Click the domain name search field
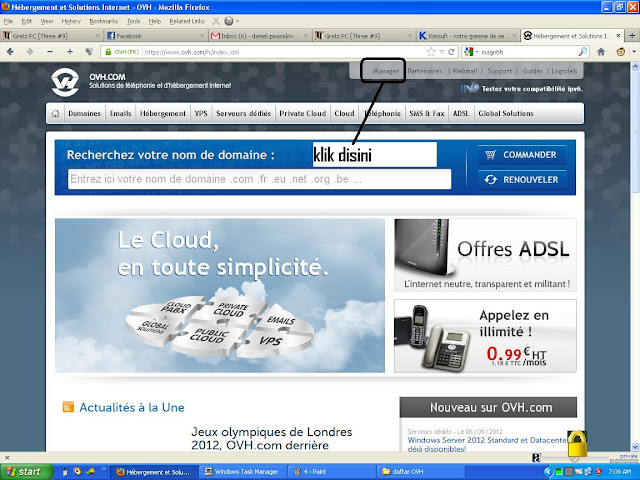 (x=260, y=179)
